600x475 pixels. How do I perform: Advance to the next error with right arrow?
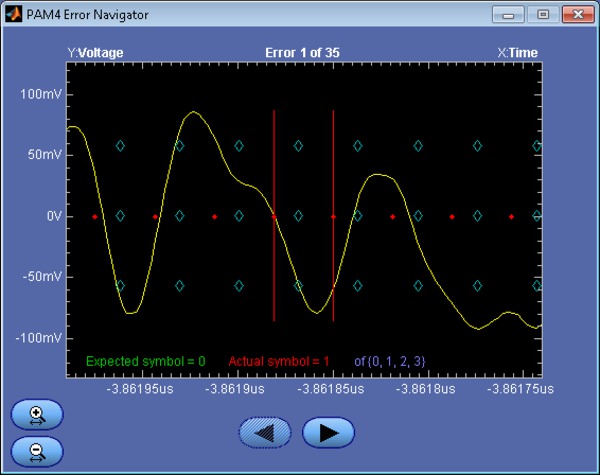coord(329,432)
